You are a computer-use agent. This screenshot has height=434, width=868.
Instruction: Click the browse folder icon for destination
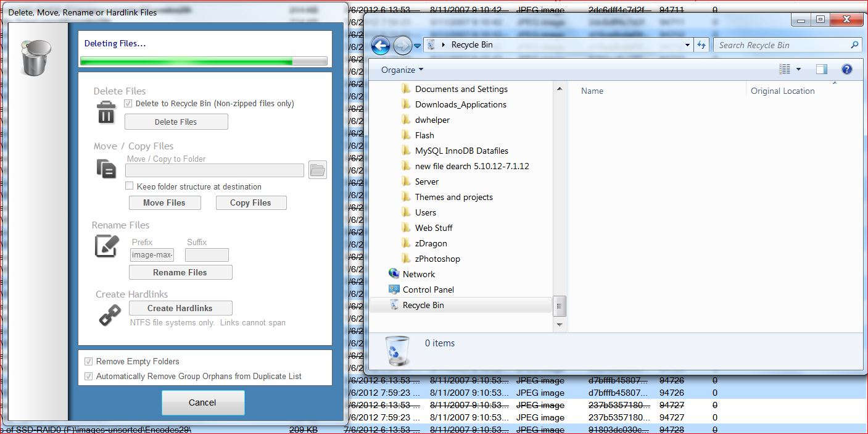(x=317, y=170)
